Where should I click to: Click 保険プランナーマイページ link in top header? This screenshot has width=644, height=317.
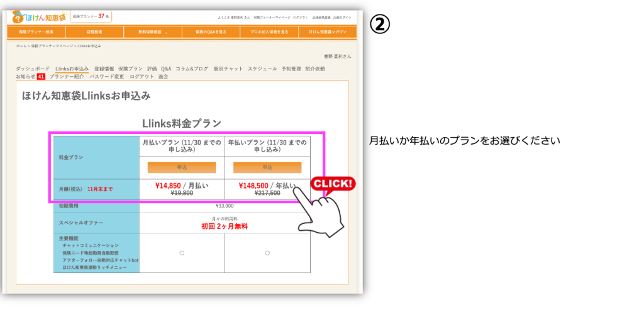272,18
